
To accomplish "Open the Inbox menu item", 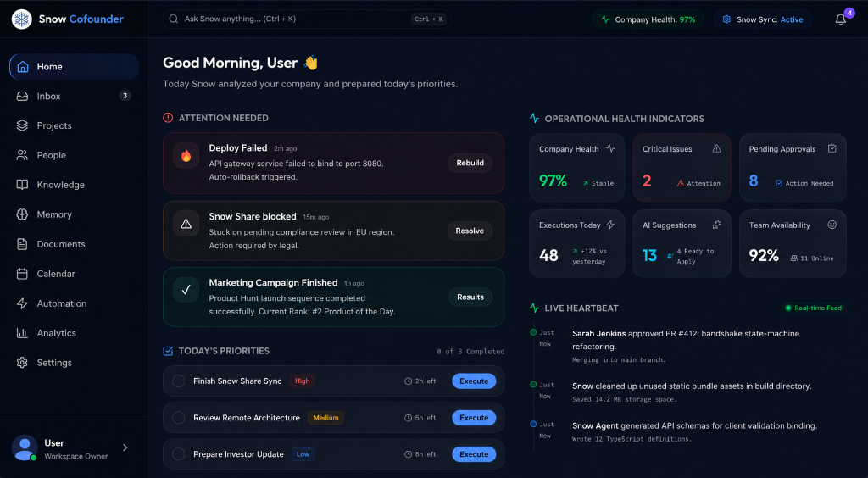I will tap(75, 97).
